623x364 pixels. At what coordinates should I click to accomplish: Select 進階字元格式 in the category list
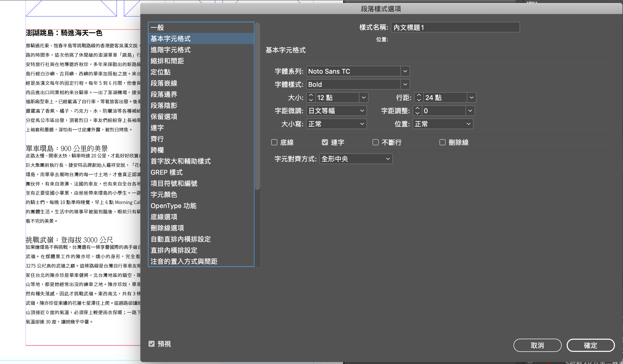[171, 50]
